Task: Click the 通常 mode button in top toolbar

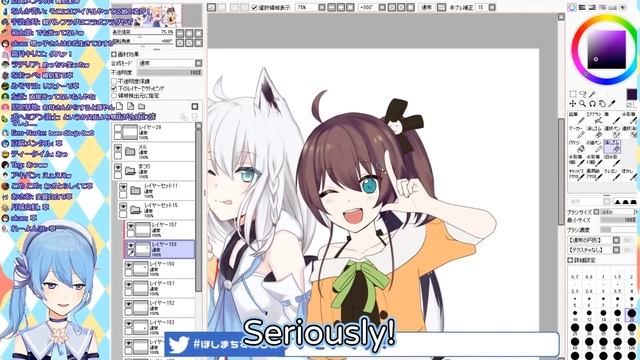Action: 427,7
